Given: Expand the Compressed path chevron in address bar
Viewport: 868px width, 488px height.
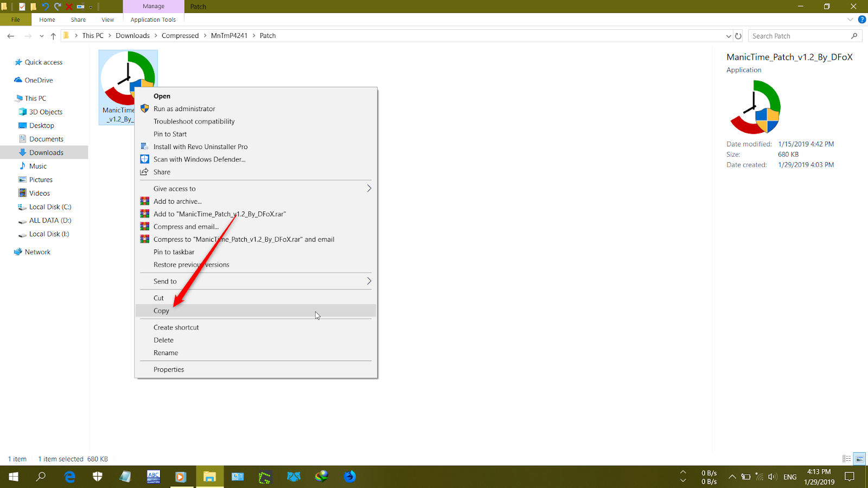Looking at the screenshot, I should 205,36.
